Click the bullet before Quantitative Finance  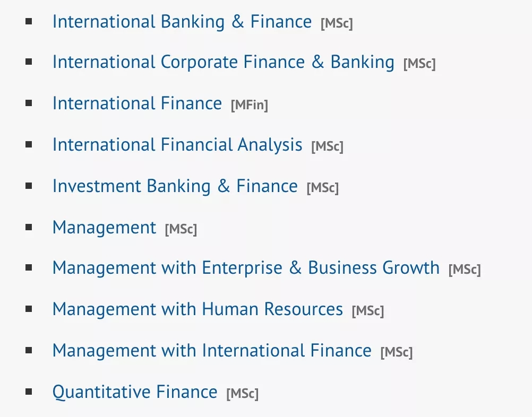pos(29,392)
